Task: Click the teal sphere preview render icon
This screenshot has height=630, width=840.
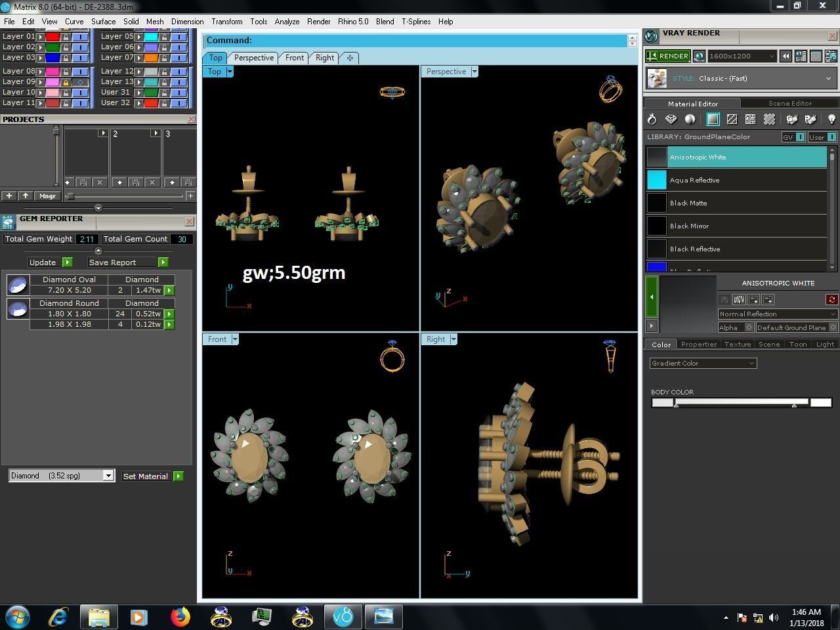Action: point(699,56)
